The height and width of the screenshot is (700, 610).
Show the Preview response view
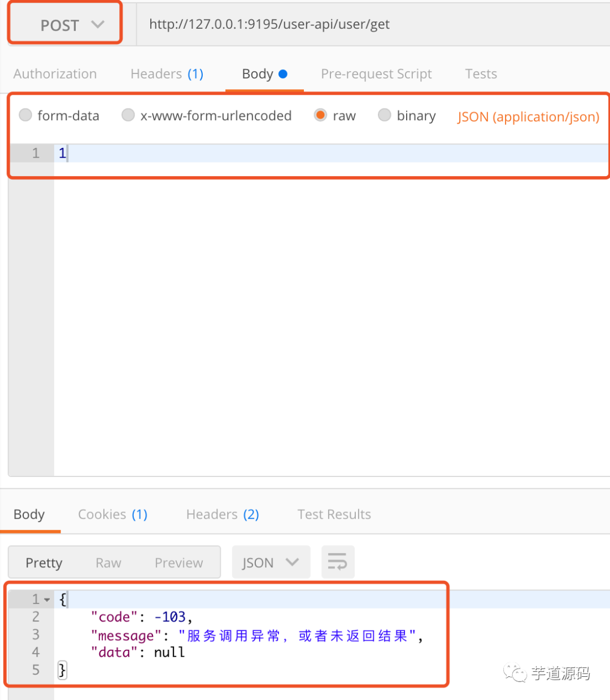[178, 563]
